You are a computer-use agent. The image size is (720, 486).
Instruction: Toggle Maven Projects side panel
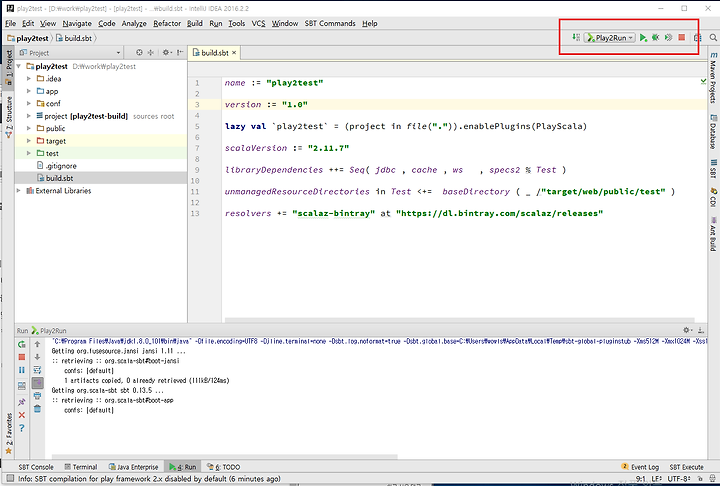pyautogui.click(x=713, y=78)
